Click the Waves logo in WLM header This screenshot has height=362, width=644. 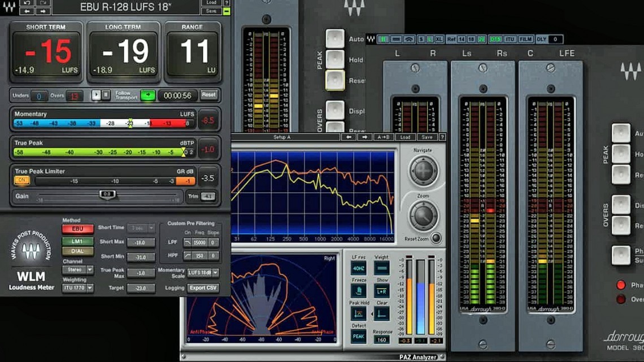(x=9, y=7)
